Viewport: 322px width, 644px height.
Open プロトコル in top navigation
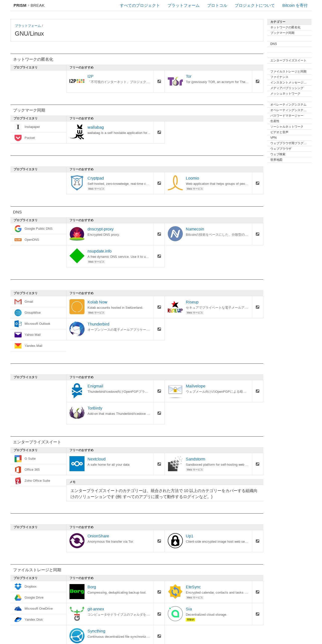click(217, 6)
